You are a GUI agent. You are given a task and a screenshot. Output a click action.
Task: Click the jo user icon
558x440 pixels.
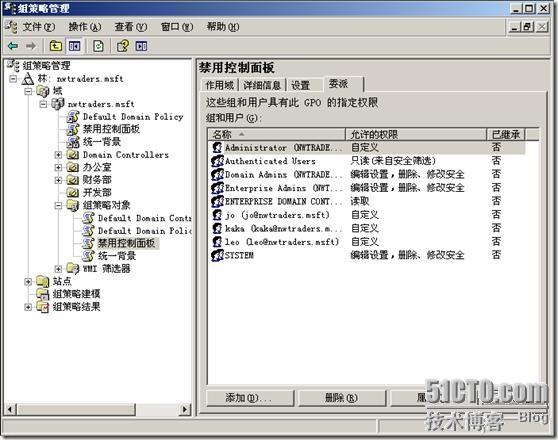click(x=217, y=215)
